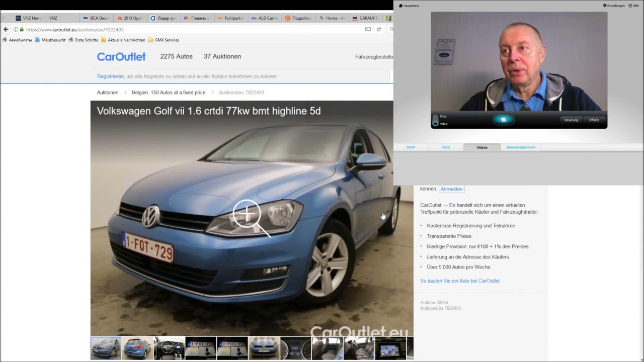Select the head-on front grille thumbnail

[x=264, y=348]
